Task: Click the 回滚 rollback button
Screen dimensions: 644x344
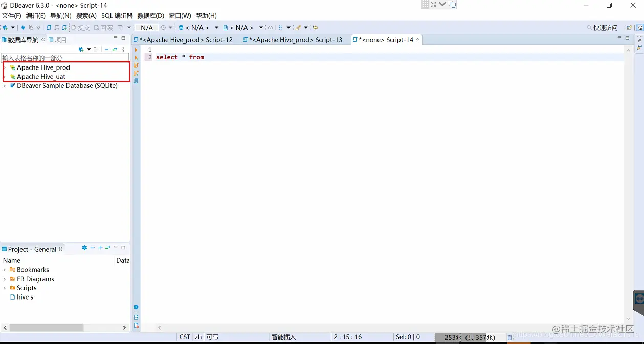Action: coord(103,28)
